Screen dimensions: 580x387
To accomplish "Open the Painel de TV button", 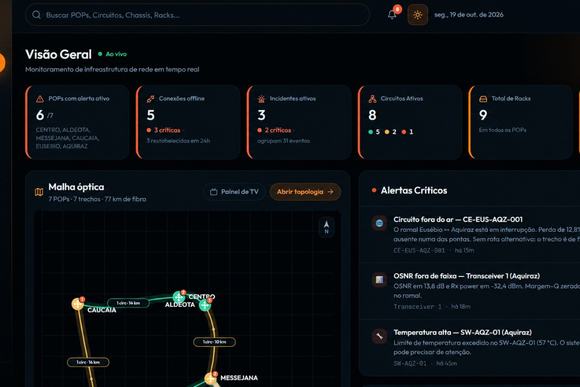I will click(234, 192).
